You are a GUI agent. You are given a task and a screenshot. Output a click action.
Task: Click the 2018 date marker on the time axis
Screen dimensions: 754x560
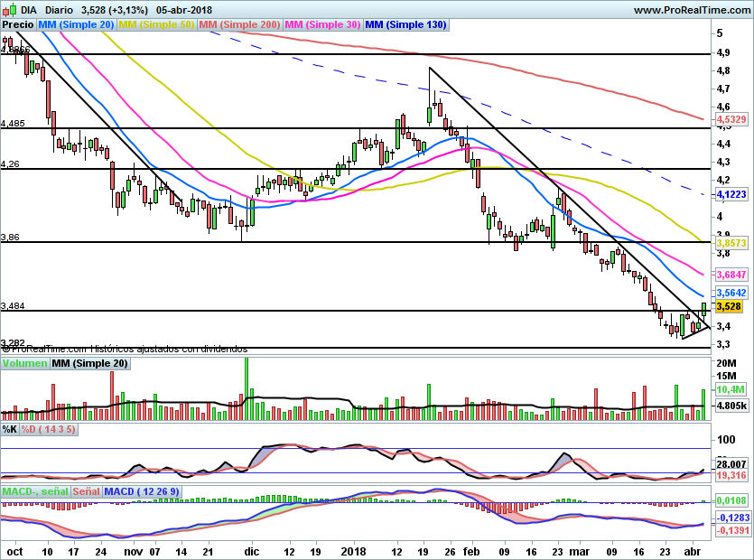coord(353,551)
